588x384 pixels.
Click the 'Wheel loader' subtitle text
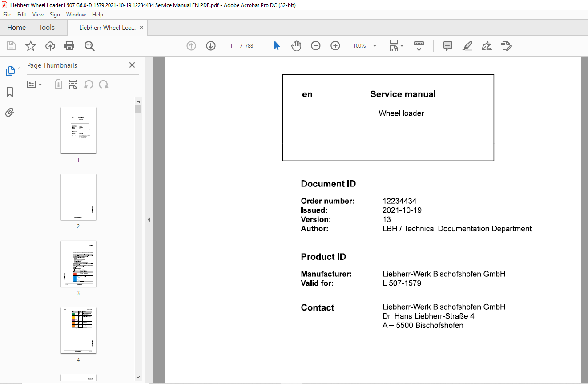coord(401,113)
